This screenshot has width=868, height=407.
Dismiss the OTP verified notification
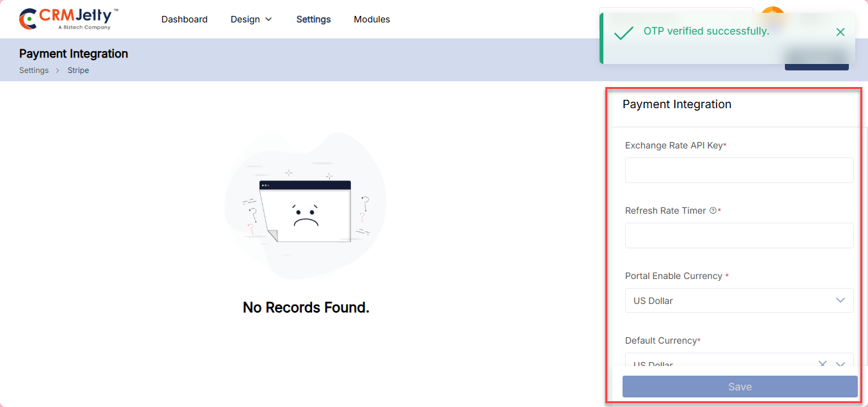[x=840, y=32]
